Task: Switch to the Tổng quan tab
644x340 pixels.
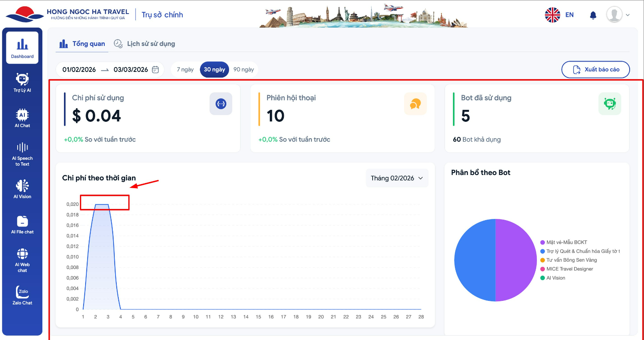Action: point(82,44)
